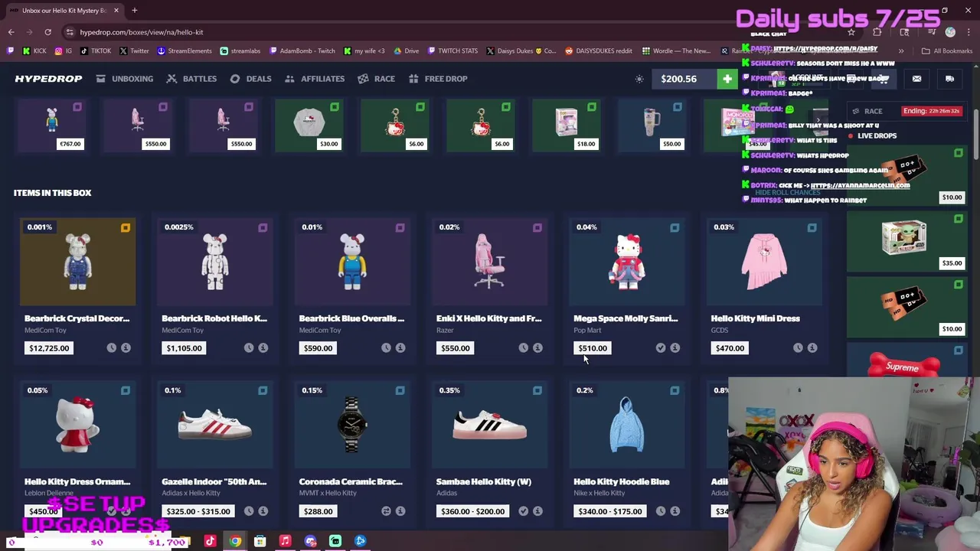This screenshot has width=980, height=551.
Task: Click checkmark icon on Sambae Hello Kitty
Action: tap(523, 511)
